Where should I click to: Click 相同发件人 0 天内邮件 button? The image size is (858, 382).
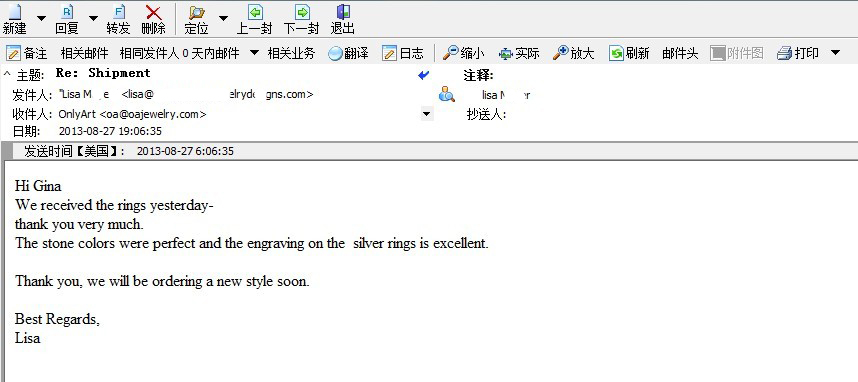(179, 53)
